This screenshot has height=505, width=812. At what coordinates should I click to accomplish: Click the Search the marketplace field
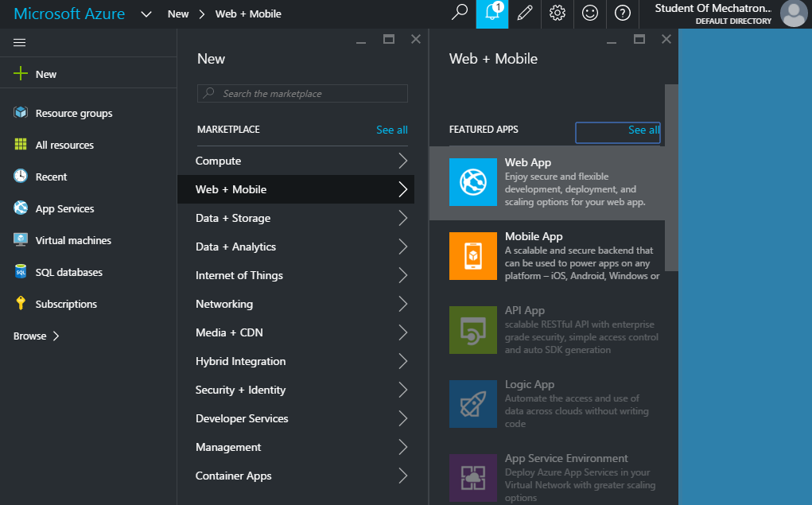(302, 94)
